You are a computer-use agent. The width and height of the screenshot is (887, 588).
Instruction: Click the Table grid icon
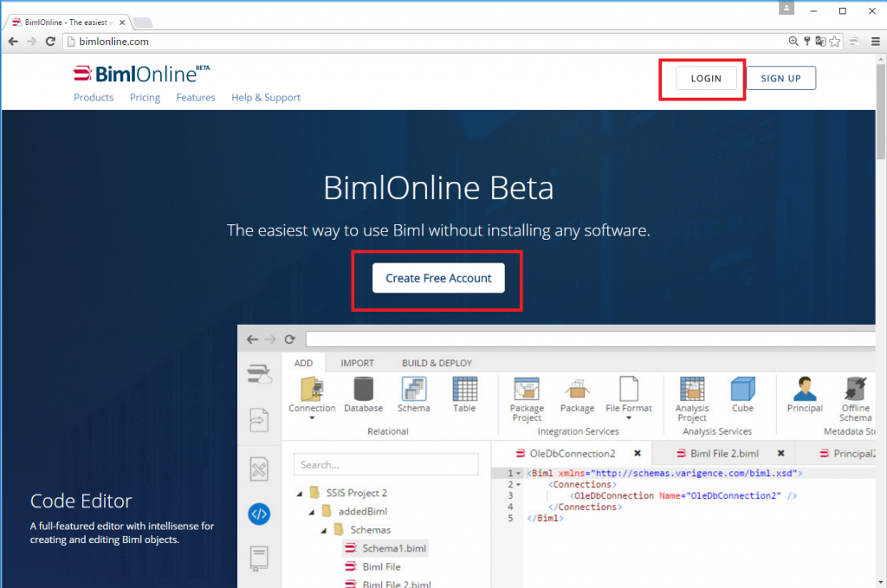tap(464, 390)
